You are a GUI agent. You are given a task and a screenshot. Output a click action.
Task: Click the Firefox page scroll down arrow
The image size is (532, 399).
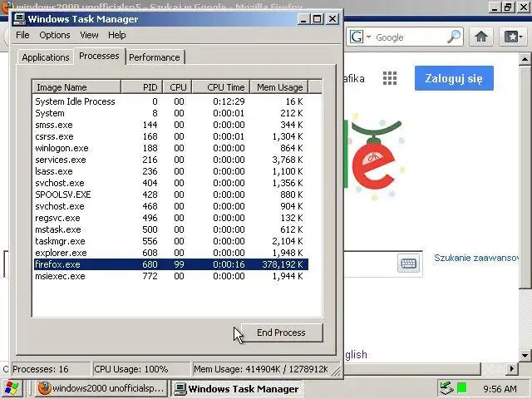pos(525,356)
